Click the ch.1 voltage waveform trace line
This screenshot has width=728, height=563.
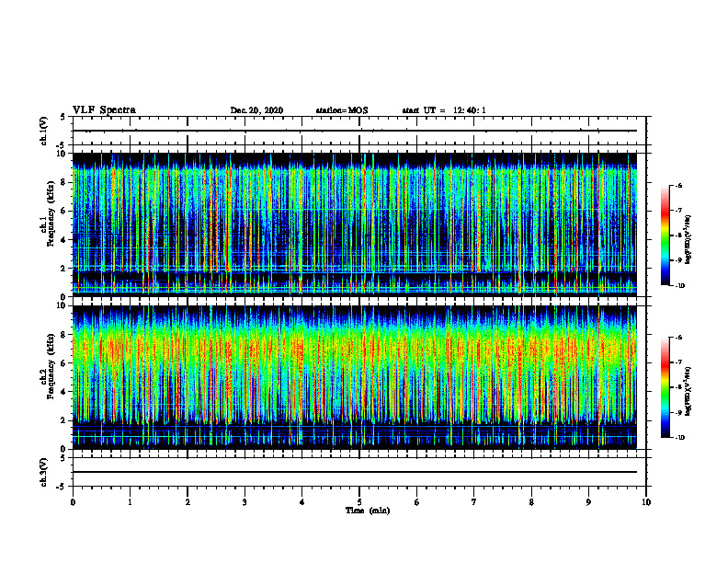click(x=355, y=131)
